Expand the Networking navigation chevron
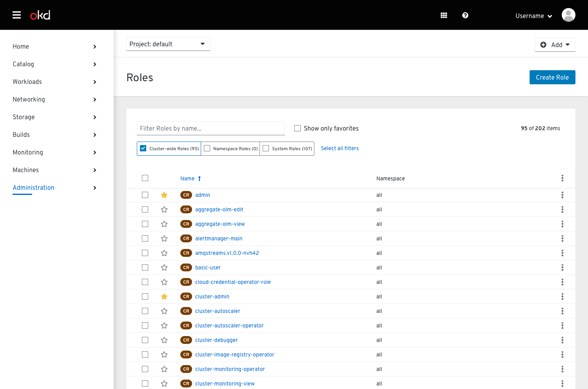 click(x=95, y=100)
